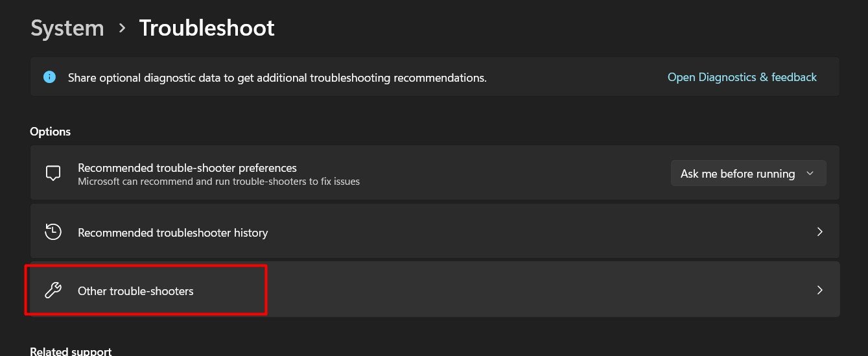This screenshot has width=868, height=356.
Task: Go back to System in the breadcrumb
Action: [x=67, y=28]
